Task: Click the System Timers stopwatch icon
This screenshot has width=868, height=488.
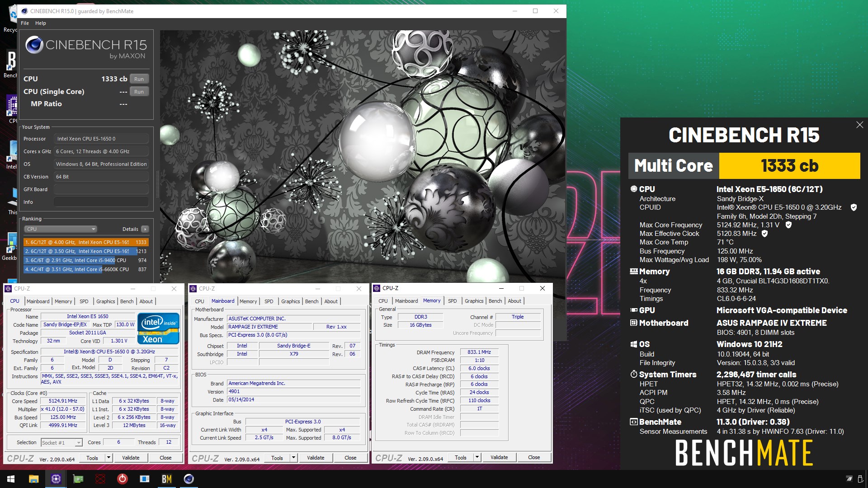Action: click(634, 374)
